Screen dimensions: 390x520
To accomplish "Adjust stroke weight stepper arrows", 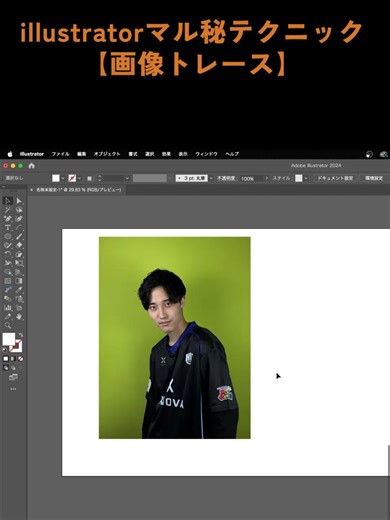I will click(99, 178).
